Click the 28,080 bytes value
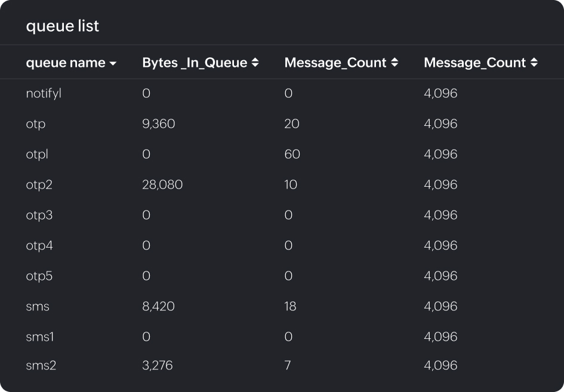This screenshot has height=392, width=564. [x=162, y=185]
